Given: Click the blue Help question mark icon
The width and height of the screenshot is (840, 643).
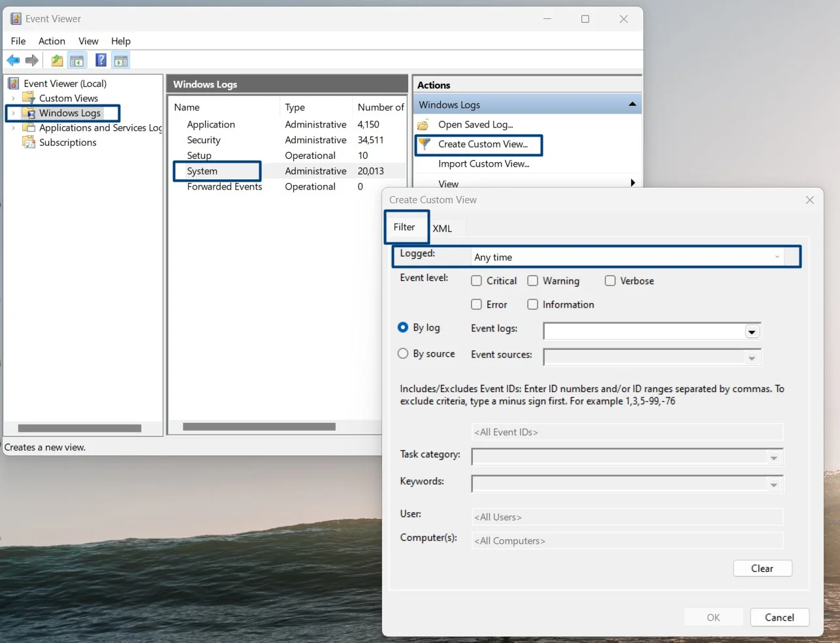Looking at the screenshot, I should click(101, 61).
